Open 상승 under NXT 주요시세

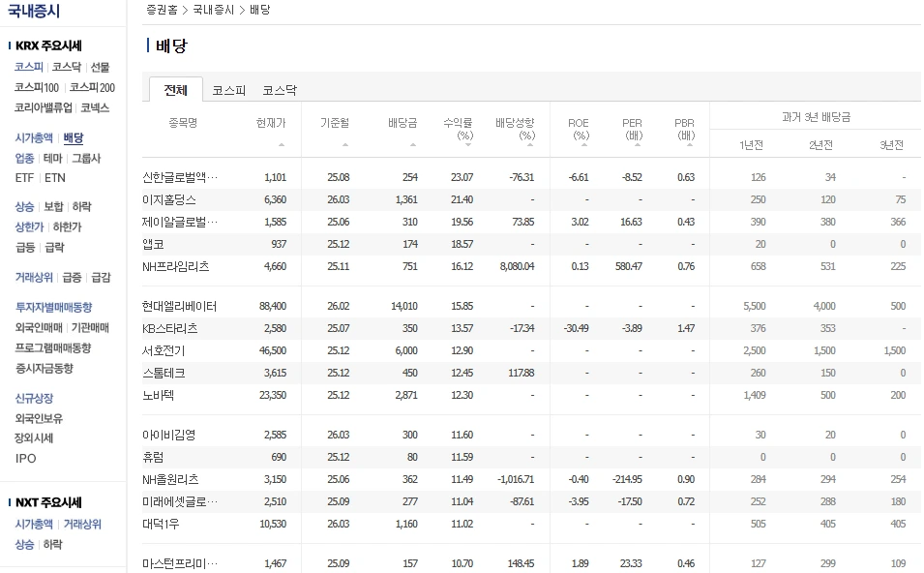pyautogui.click(x=24, y=544)
